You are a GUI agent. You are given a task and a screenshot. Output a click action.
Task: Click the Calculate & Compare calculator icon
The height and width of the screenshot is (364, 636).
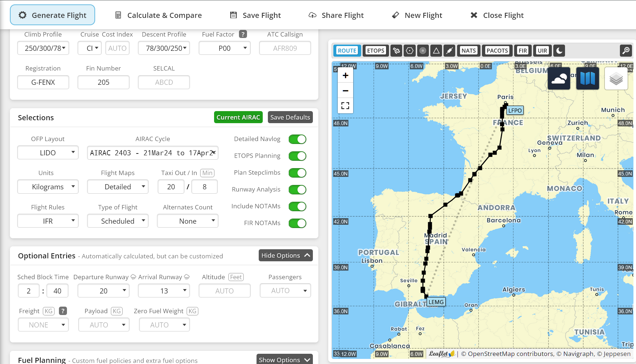118,15
